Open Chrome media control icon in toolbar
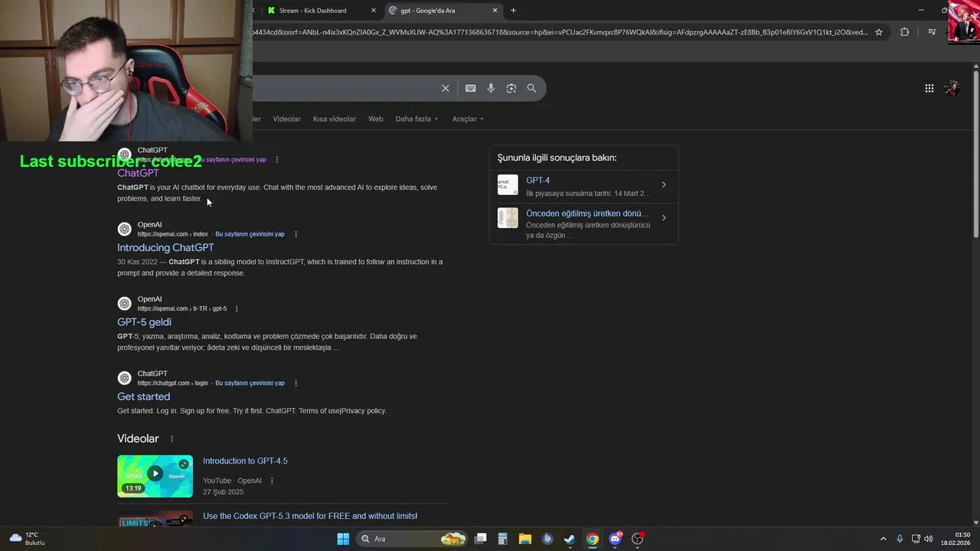The height and width of the screenshot is (551, 980). [932, 32]
